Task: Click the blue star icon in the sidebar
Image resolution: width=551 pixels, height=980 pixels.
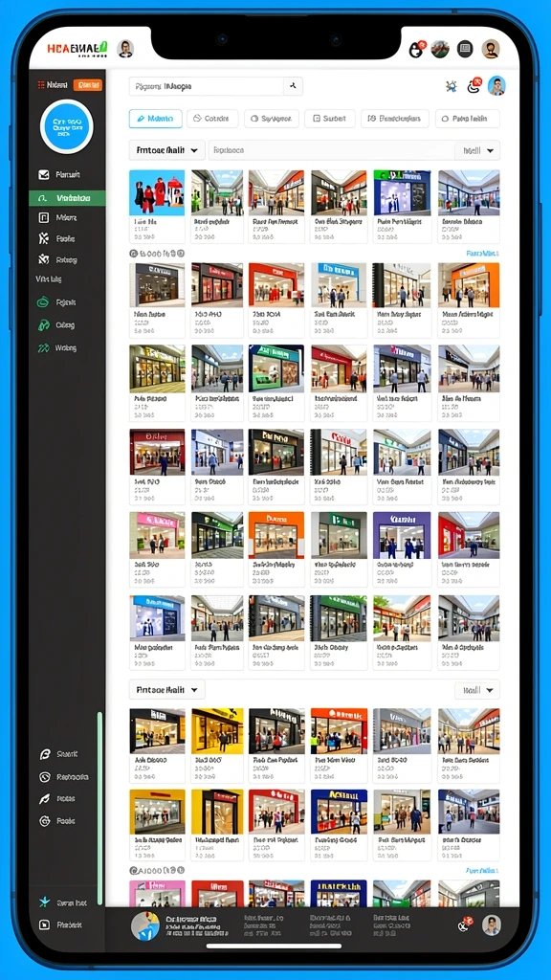Action: [44, 902]
